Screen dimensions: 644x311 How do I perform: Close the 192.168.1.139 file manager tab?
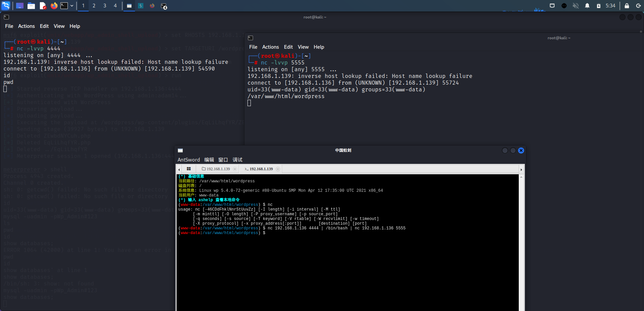(235, 169)
